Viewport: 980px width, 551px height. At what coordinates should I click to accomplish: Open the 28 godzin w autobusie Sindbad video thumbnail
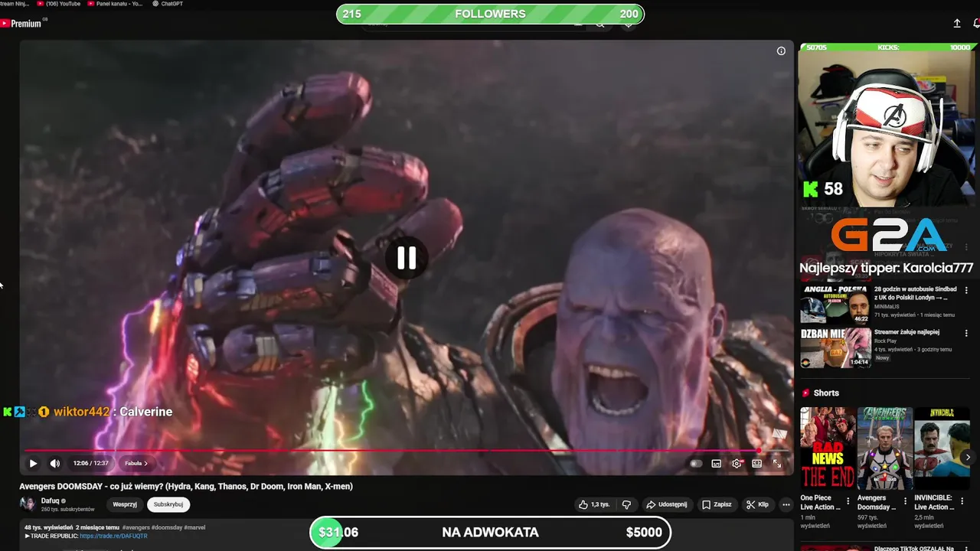point(835,305)
